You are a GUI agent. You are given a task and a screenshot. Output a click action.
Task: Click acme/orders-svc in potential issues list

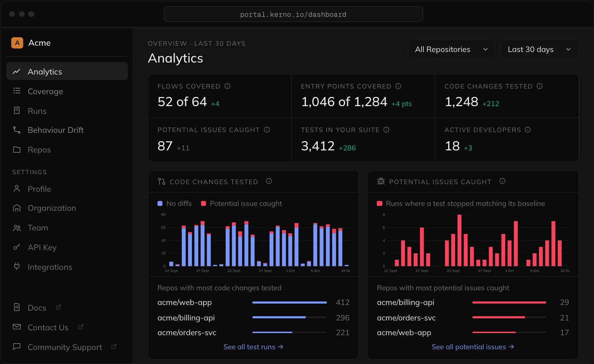click(406, 318)
